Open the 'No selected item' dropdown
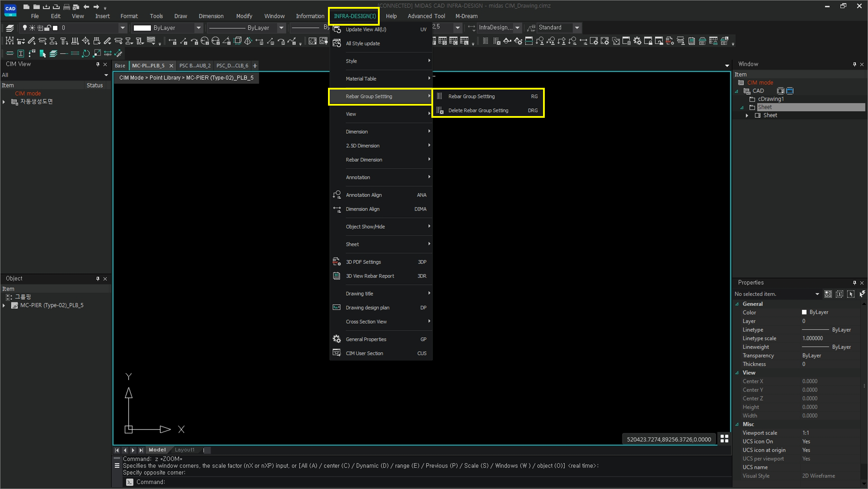The width and height of the screenshot is (868, 489). (x=817, y=294)
